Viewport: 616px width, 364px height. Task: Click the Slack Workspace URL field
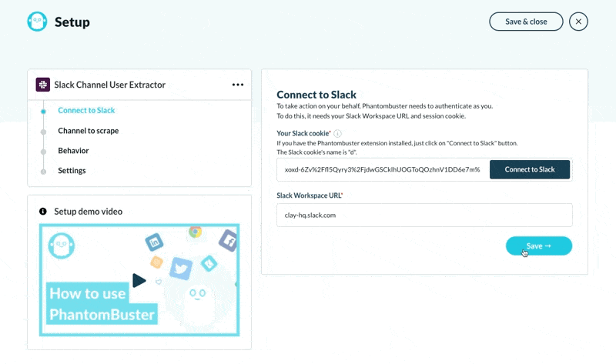[424, 215]
